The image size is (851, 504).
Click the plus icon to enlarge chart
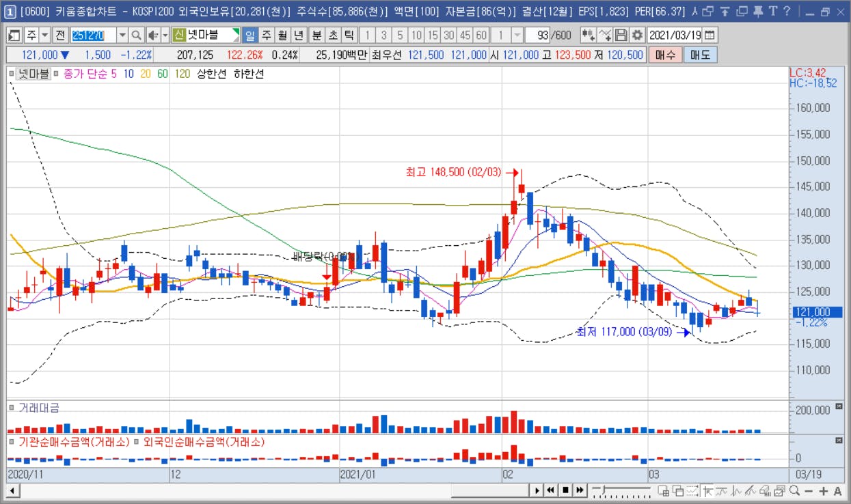pos(823,490)
